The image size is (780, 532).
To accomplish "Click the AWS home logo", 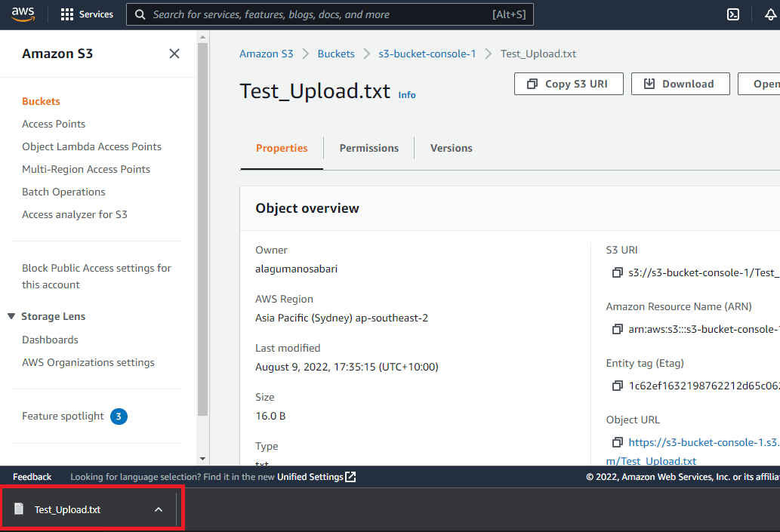I will click(23, 14).
